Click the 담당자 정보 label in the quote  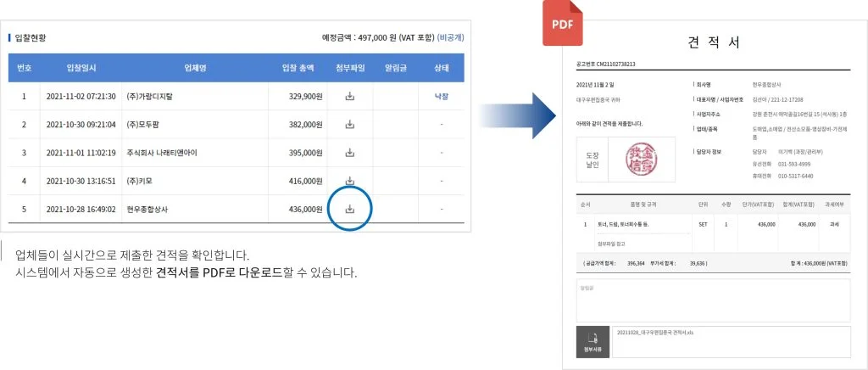click(x=709, y=151)
